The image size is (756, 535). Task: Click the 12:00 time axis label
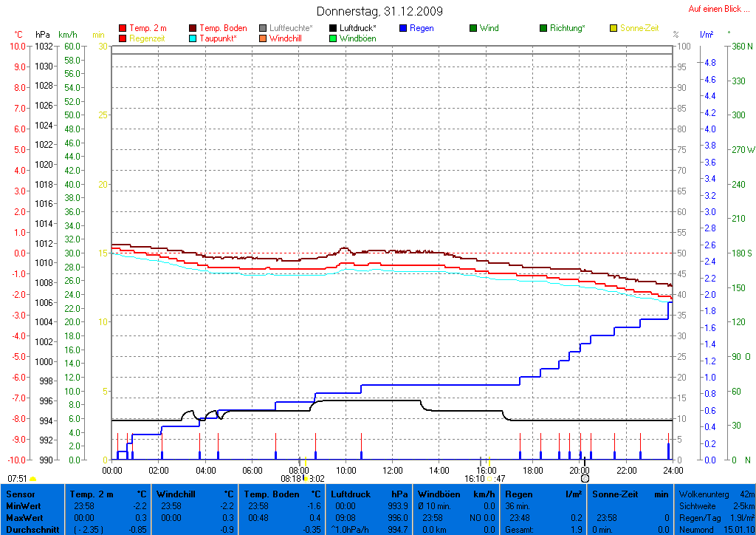pyautogui.click(x=393, y=470)
